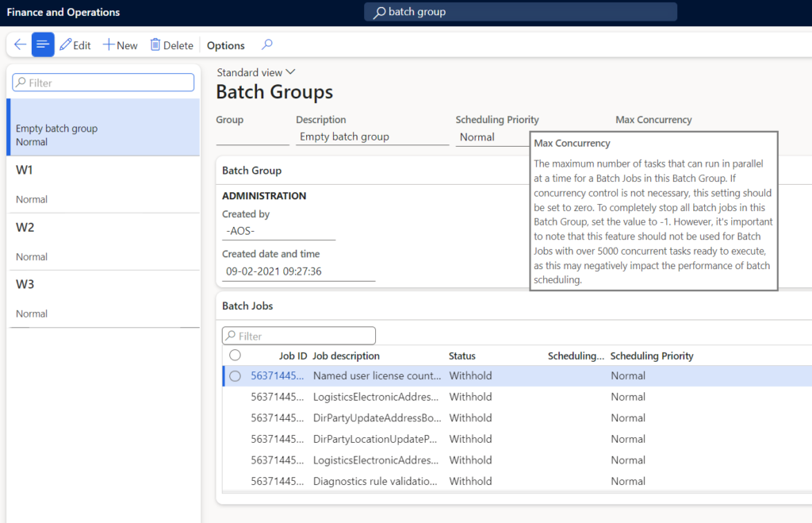Click the truncated 'Scheduling...' column header

576,356
